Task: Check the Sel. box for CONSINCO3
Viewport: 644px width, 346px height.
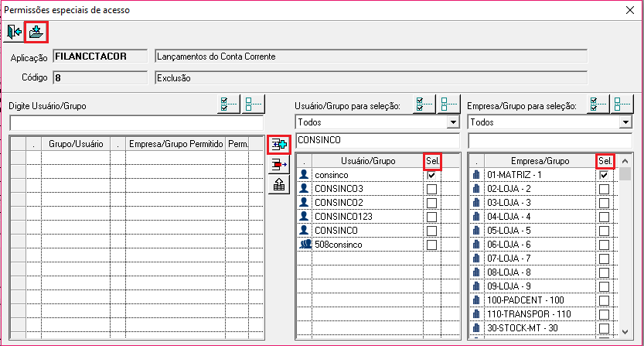Action: coord(431,189)
